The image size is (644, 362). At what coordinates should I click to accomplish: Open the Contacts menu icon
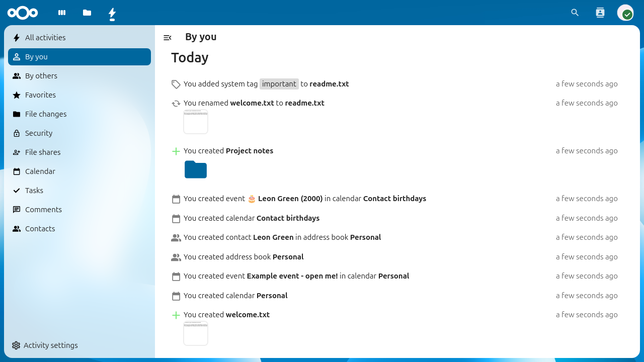point(600,13)
